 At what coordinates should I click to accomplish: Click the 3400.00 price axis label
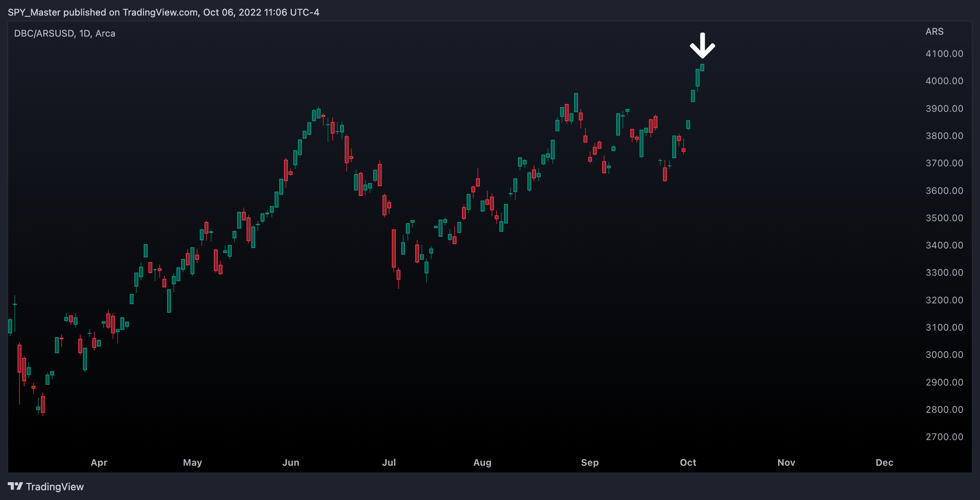click(x=944, y=245)
